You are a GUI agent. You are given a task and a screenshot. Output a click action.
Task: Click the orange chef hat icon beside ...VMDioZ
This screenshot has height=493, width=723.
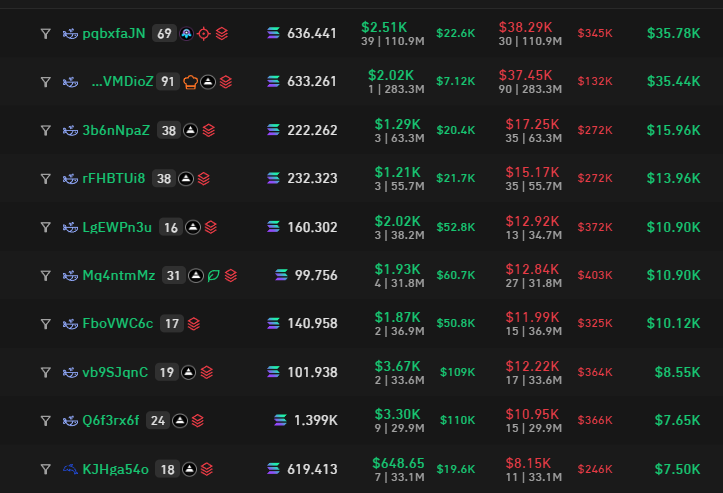tap(190, 82)
